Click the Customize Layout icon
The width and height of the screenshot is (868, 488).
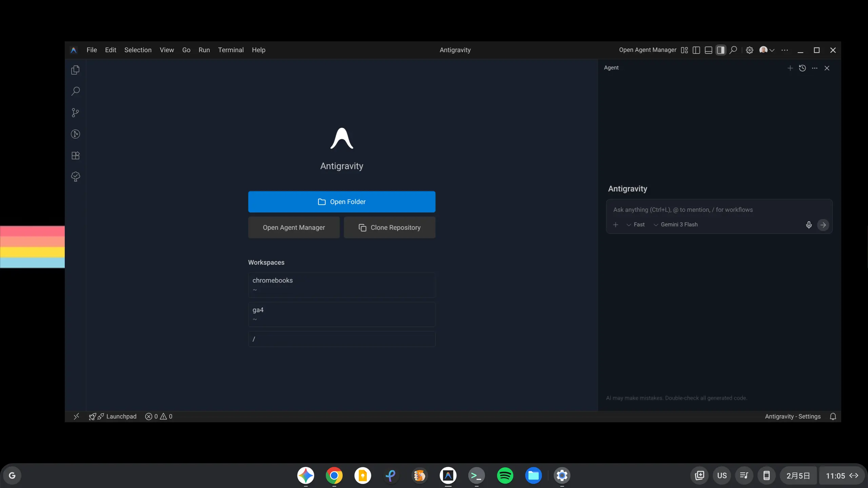click(684, 50)
